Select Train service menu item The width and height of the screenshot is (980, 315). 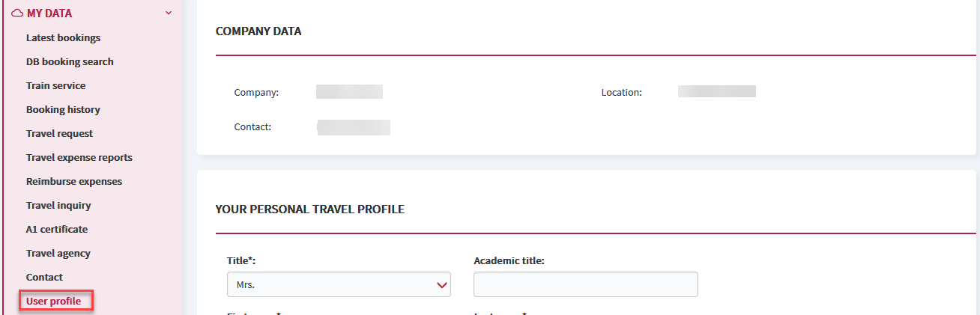click(56, 85)
